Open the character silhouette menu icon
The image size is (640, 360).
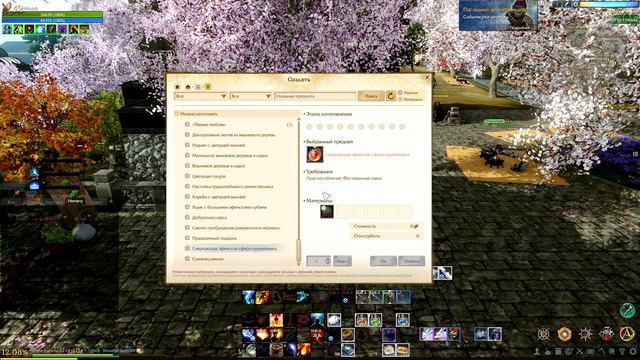[537, 351]
